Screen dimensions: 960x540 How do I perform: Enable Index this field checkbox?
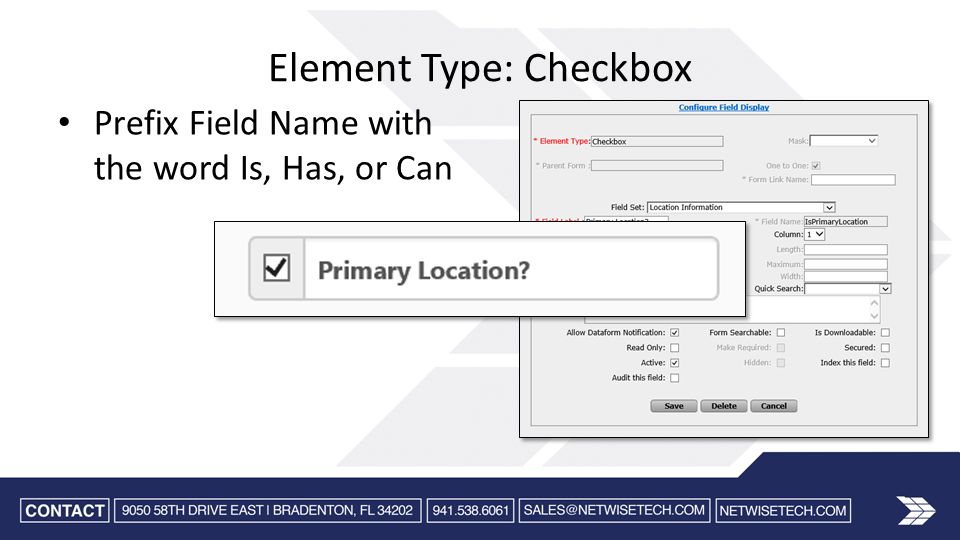[x=885, y=363]
